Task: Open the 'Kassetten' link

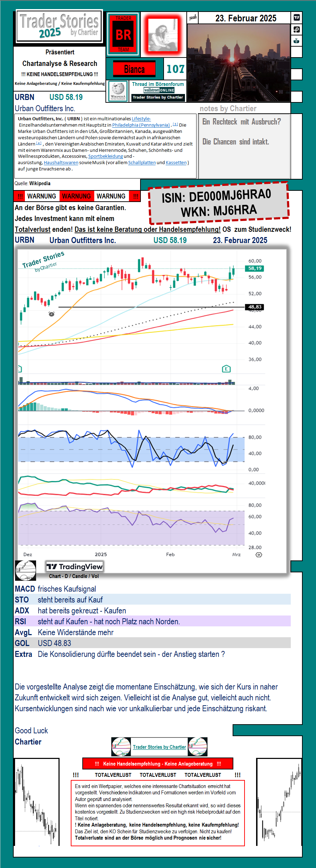Action: pos(176,162)
